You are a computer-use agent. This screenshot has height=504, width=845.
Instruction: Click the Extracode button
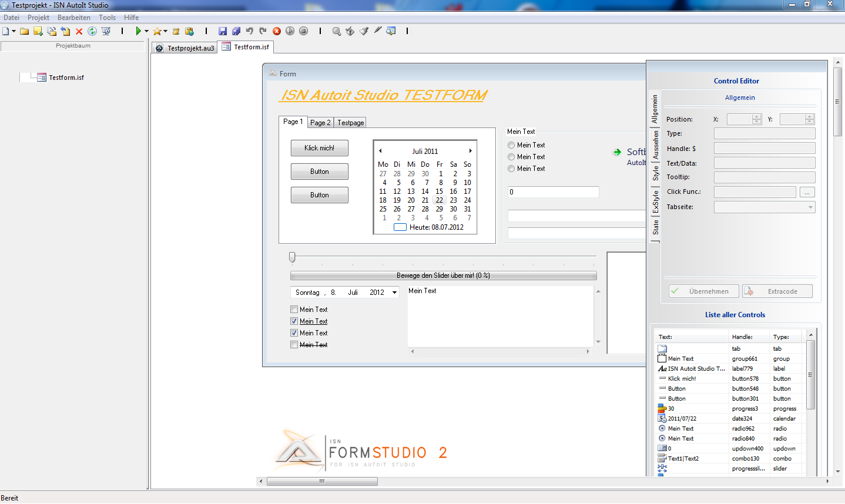click(x=777, y=291)
